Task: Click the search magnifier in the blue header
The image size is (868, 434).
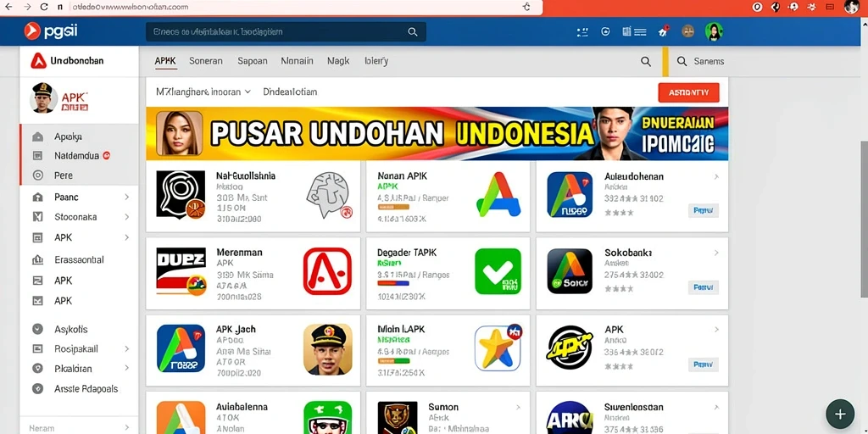Action: [x=413, y=32]
